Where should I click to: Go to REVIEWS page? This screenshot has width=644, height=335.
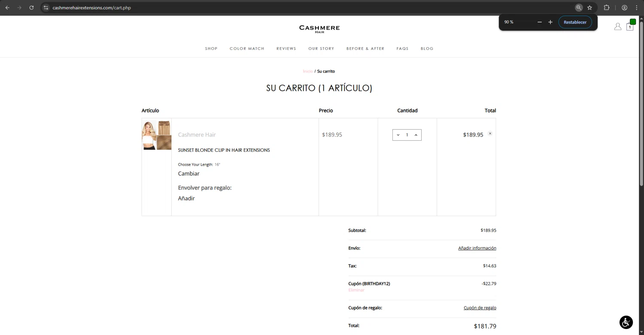[286, 48]
